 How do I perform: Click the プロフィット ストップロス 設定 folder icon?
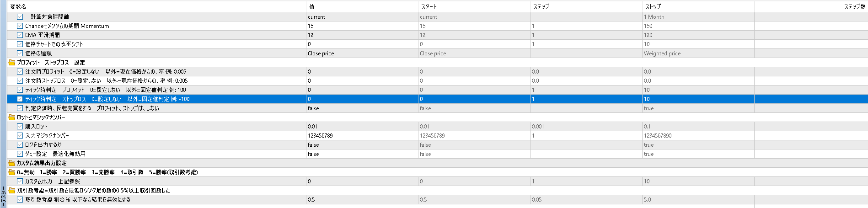pos(12,63)
